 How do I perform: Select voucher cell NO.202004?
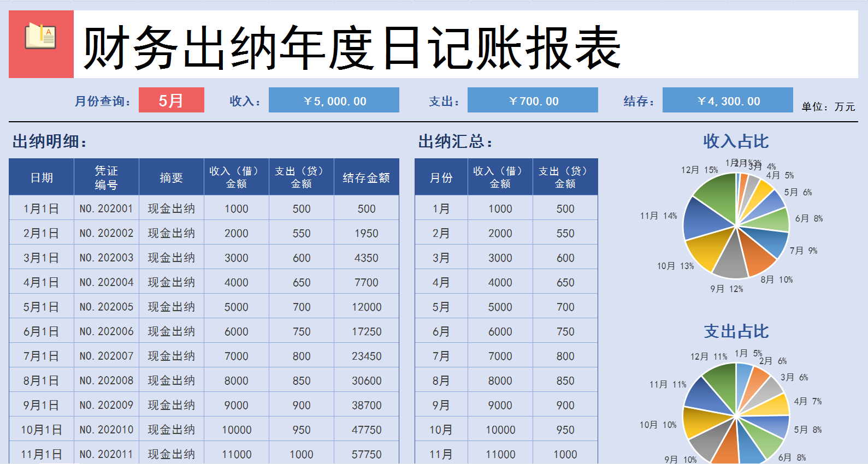107,282
